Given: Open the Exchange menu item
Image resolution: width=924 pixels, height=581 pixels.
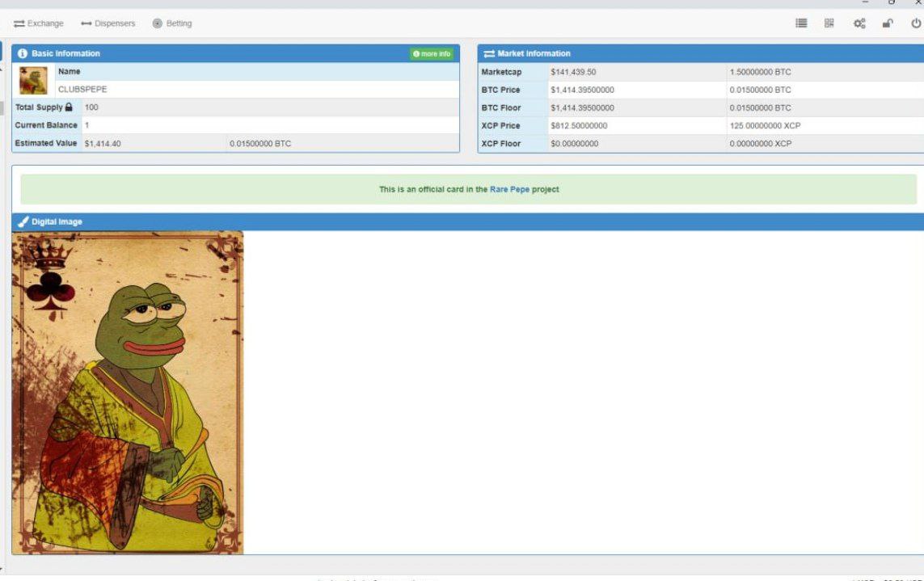Looking at the screenshot, I should point(38,23).
